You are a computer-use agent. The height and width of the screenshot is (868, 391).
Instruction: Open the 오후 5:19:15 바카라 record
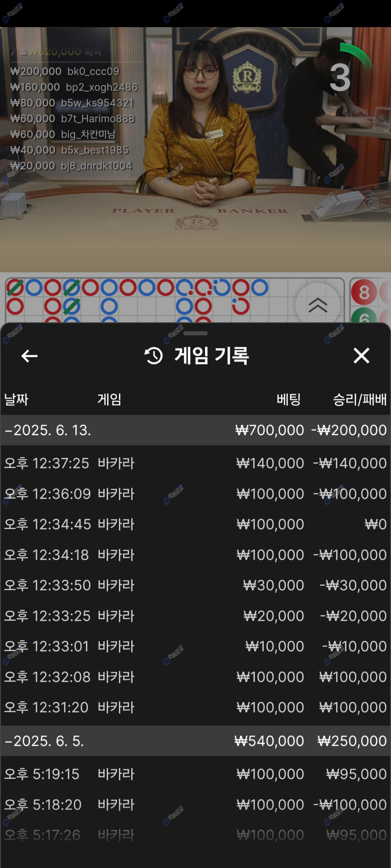coord(196,774)
